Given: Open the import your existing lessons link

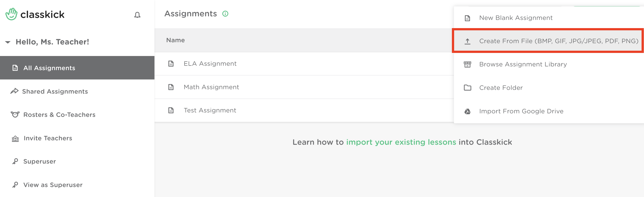Looking at the screenshot, I should pos(401,142).
